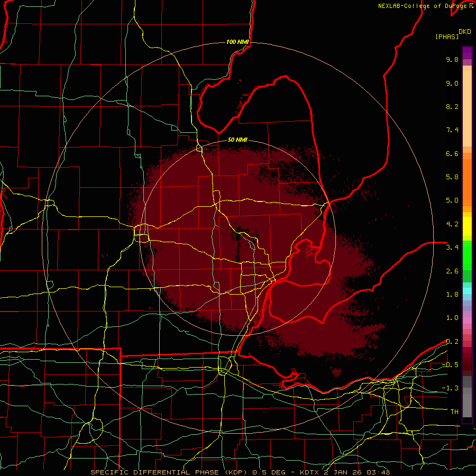Screen dimensions: 476x476
Task: Click the 9.8 value on the color scale
Action: [452, 59]
